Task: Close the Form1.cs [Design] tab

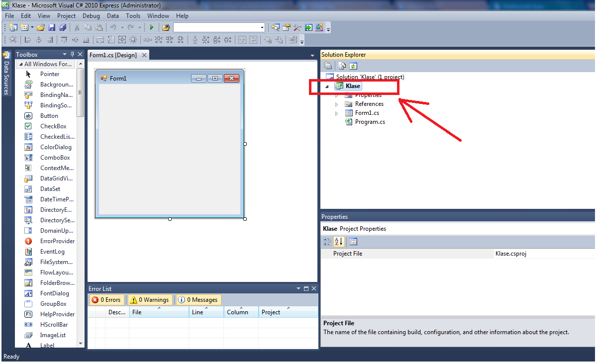Action: pos(144,55)
